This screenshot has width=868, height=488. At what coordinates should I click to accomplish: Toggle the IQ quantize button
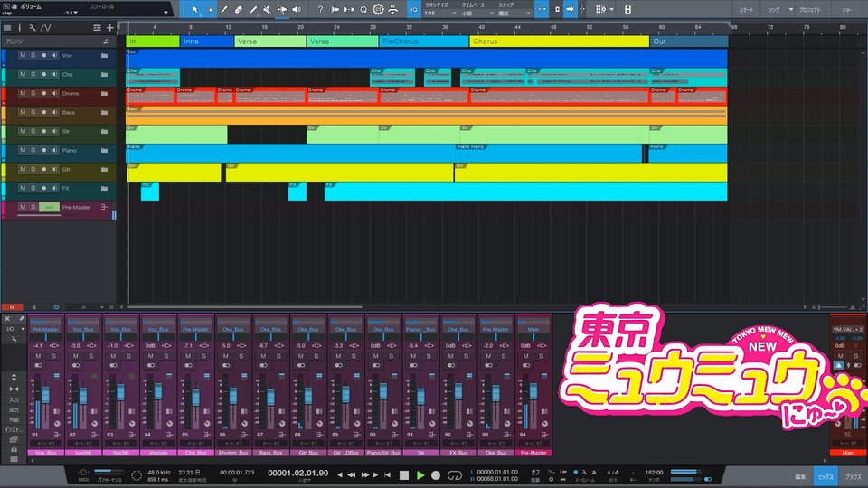point(413,9)
